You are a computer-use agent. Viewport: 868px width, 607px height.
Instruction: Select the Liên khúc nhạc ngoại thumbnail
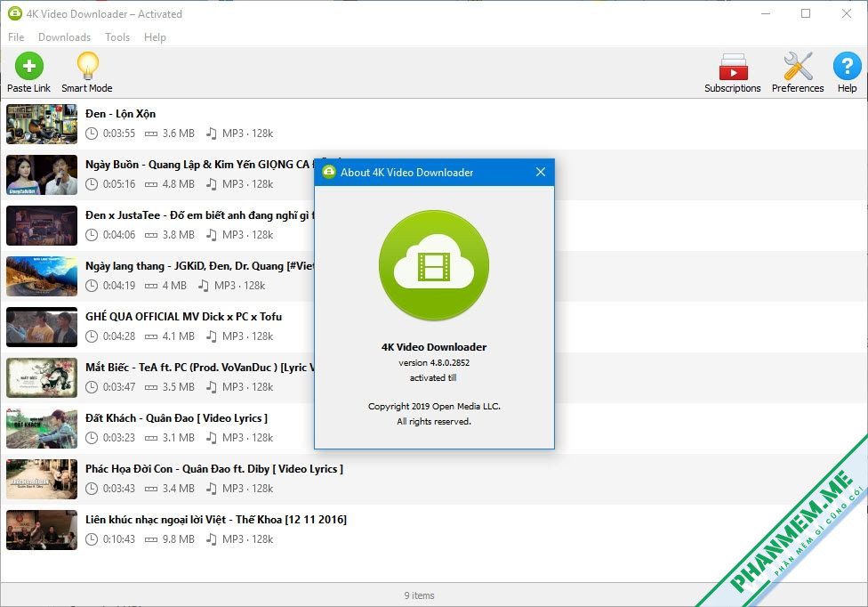42,530
